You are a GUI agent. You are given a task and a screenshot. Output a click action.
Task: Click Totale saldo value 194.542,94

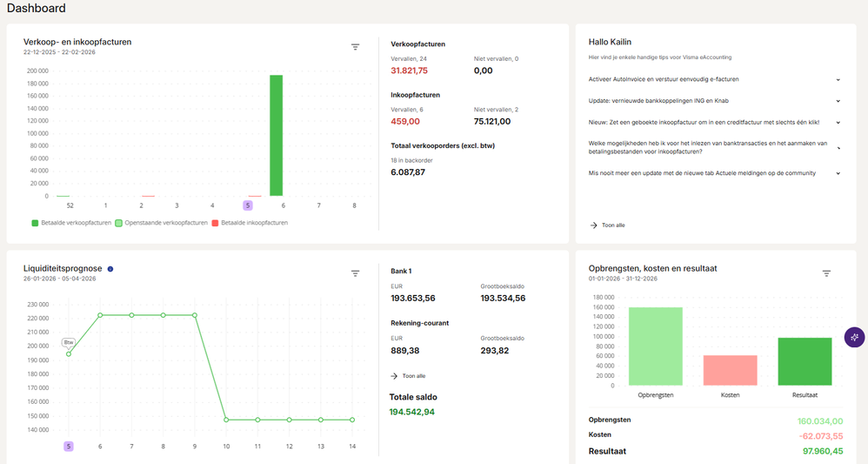pyautogui.click(x=412, y=412)
